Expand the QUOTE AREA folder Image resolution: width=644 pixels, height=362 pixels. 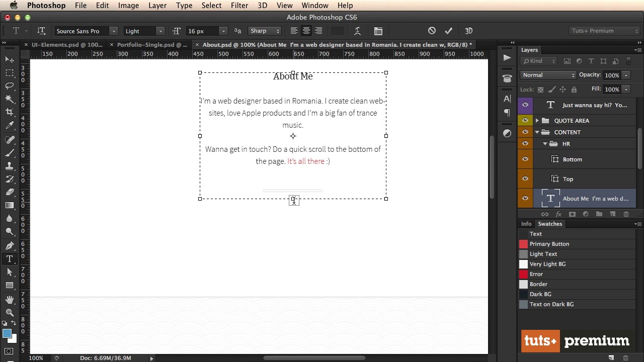[x=537, y=121]
